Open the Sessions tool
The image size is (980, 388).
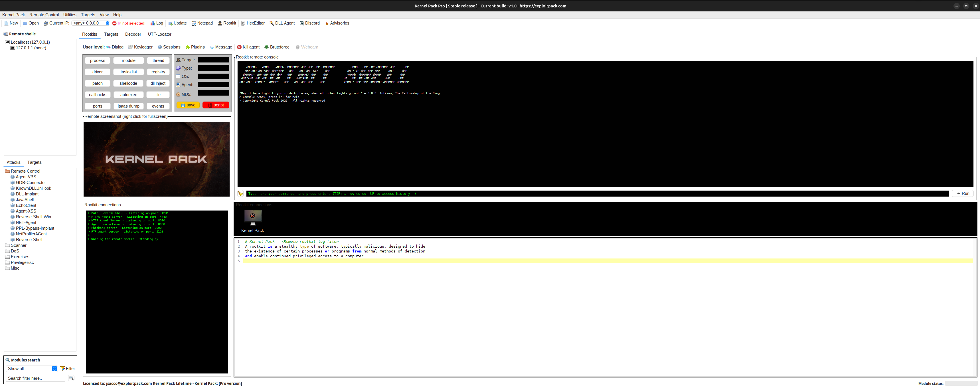[169, 47]
